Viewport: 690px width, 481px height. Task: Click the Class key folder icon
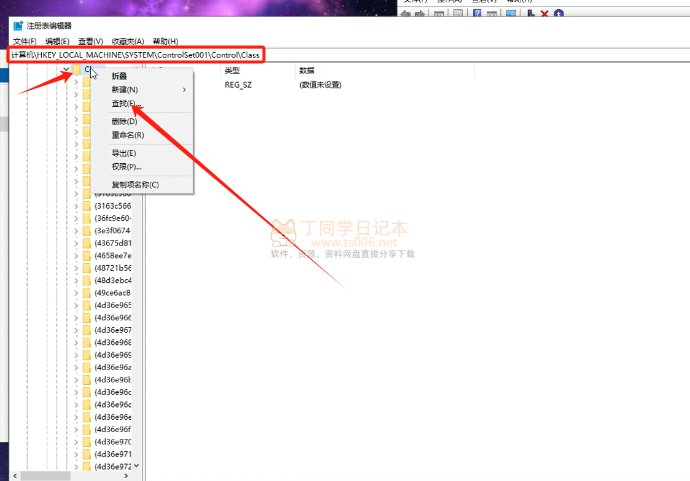coord(77,70)
